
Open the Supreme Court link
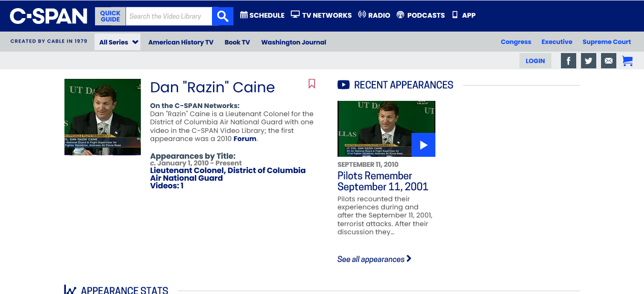point(607,42)
